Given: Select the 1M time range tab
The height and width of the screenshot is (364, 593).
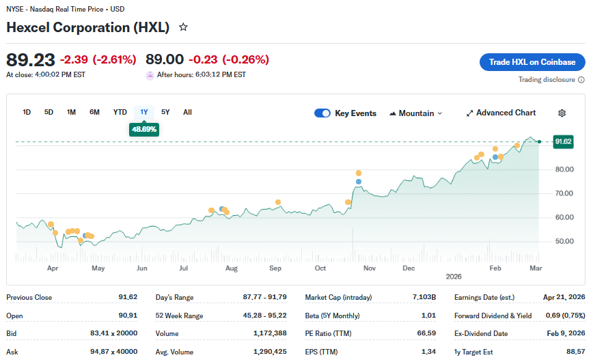Looking at the screenshot, I should [x=71, y=112].
